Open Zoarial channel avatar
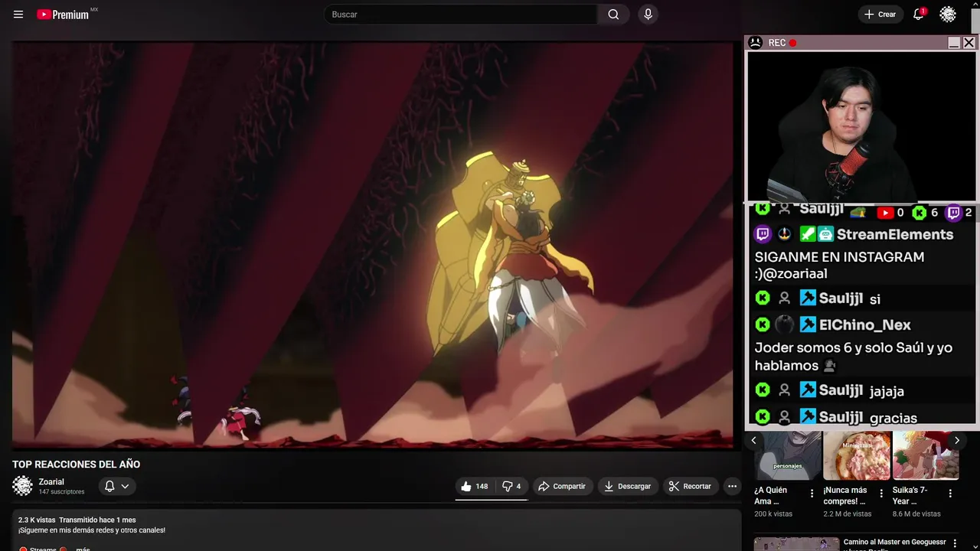 22,486
